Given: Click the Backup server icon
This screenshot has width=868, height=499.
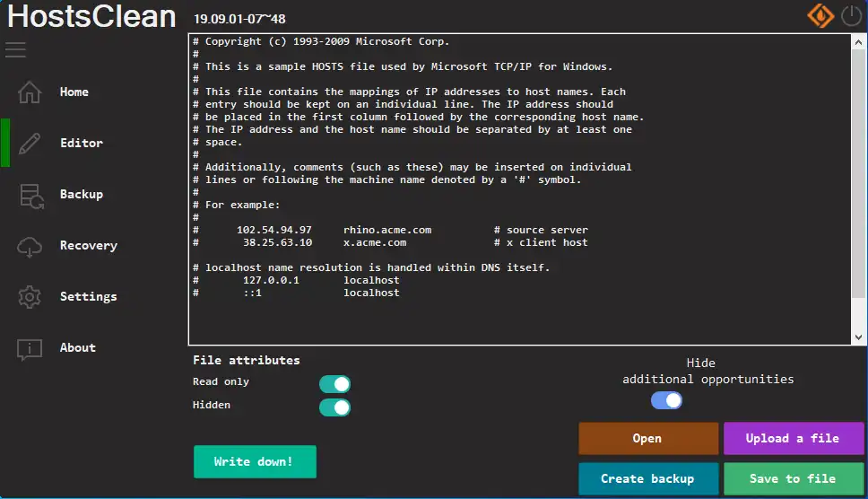Looking at the screenshot, I should [x=31, y=196].
